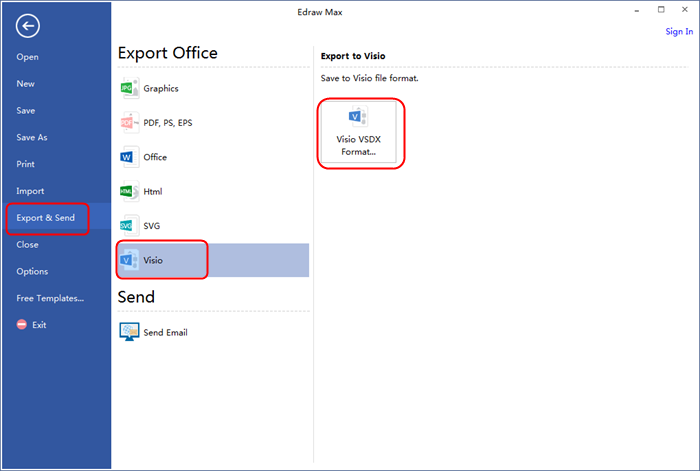Open the Import section
The width and height of the screenshot is (700, 471).
click(x=30, y=191)
